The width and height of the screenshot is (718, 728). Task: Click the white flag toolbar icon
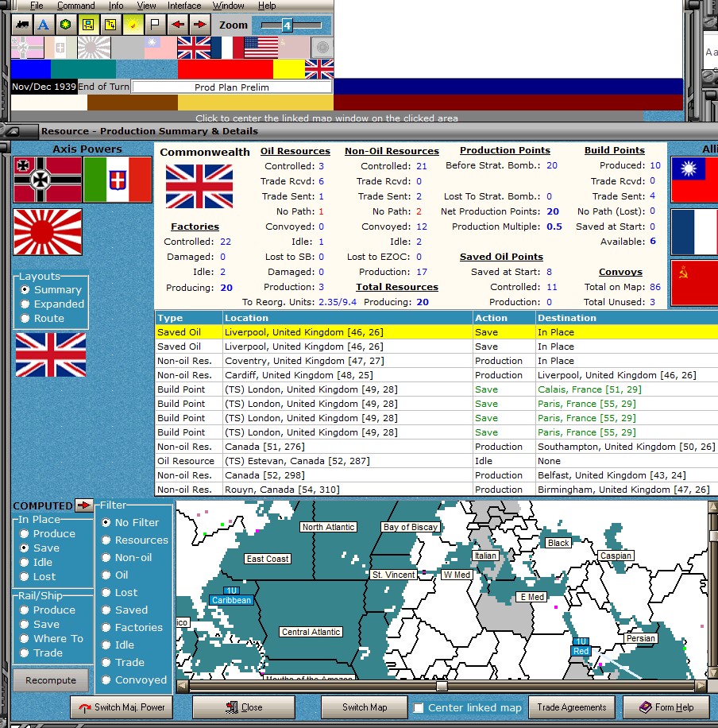point(155,25)
